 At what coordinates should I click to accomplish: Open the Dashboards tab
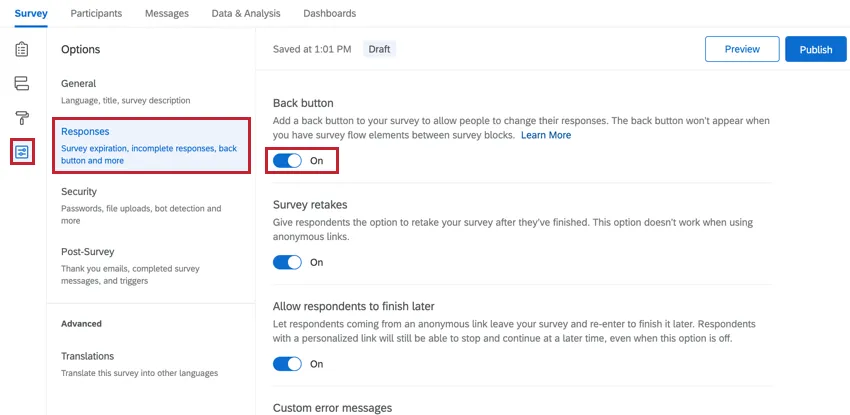[x=329, y=13]
